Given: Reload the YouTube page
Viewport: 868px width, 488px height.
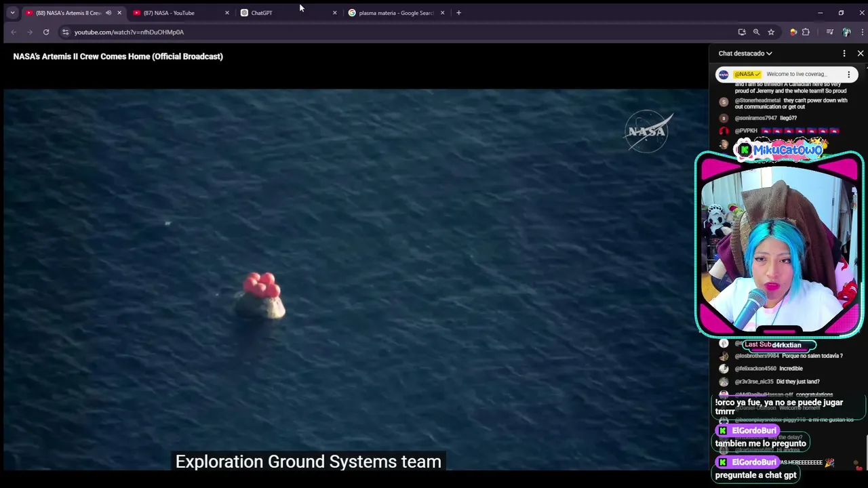Looking at the screenshot, I should [46, 32].
